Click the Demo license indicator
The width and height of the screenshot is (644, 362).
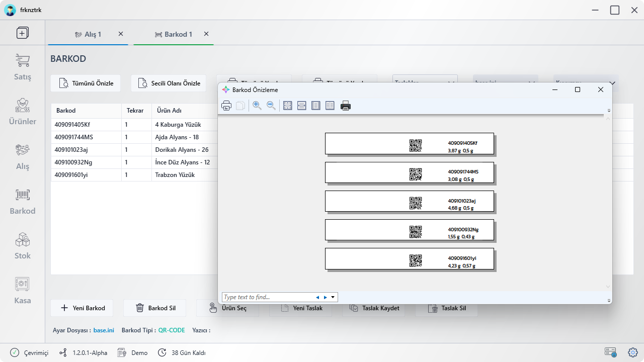(133, 353)
